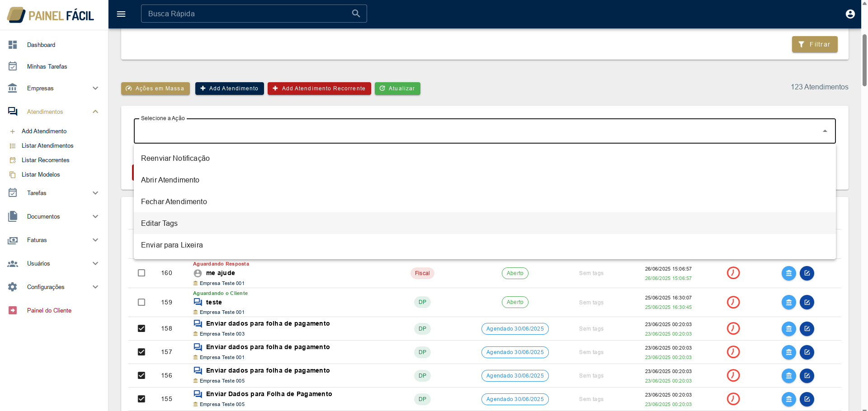Click the edit pencil icon on row 159
This screenshot has width=868, height=411.
[807, 302]
